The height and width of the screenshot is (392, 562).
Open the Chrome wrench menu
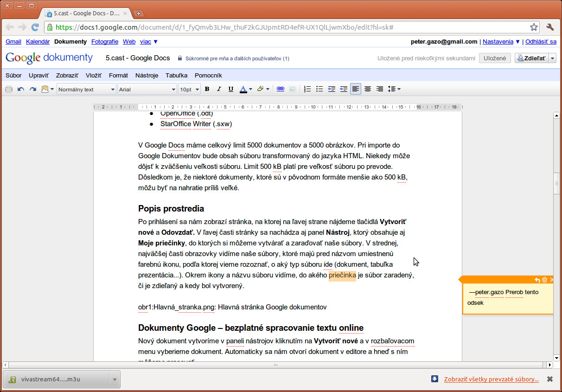pyautogui.click(x=550, y=27)
